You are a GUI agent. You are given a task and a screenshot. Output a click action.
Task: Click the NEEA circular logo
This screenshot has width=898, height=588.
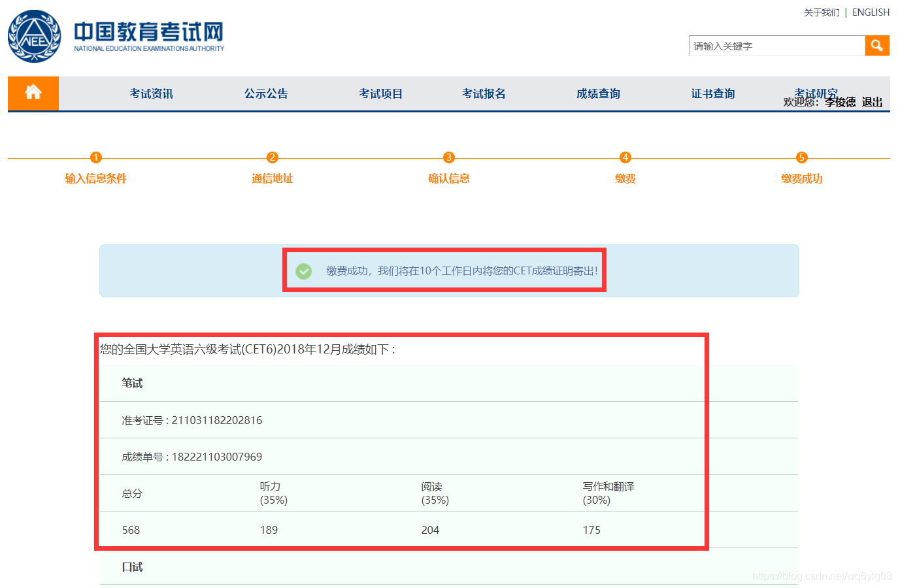tap(35, 37)
